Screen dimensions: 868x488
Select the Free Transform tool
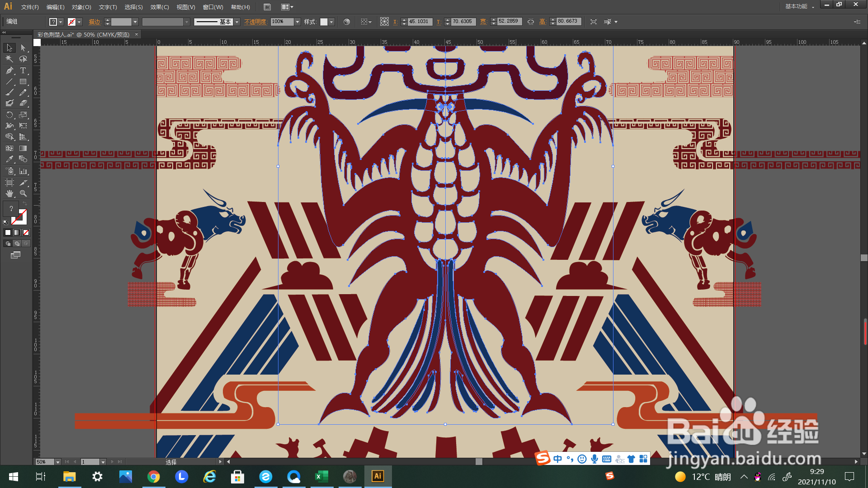pyautogui.click(x=23, y=126)
